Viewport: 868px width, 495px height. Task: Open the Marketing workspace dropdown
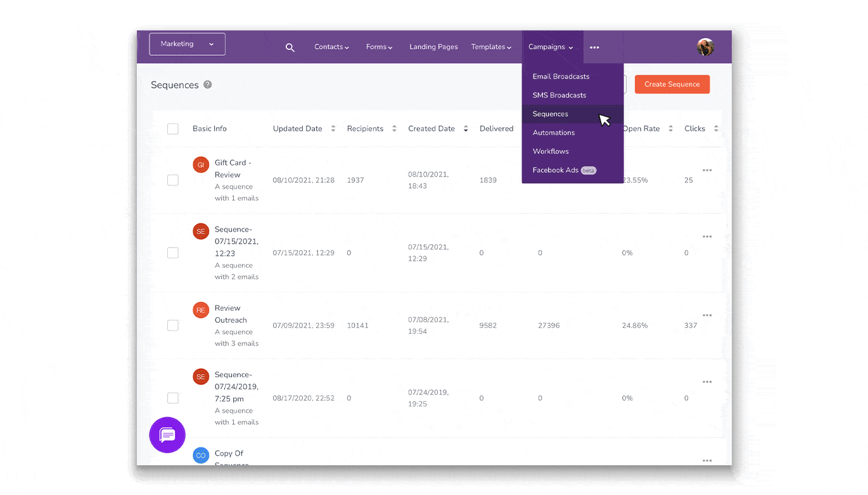(x=187, y=44)
